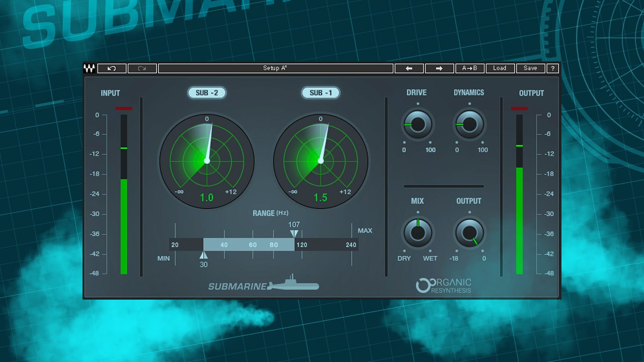This screenshot has height=362, width=644.
Task: Click the SUB -2 radar level dial
Action: (x=207, y=161)
